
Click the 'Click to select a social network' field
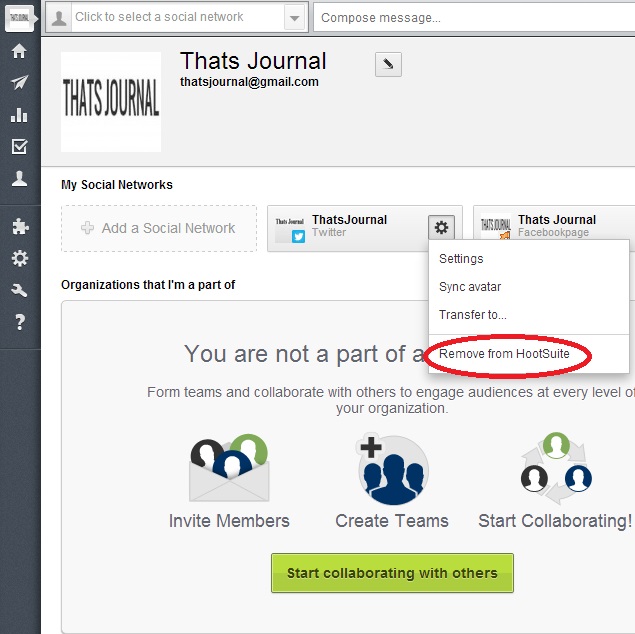(177, 17)
